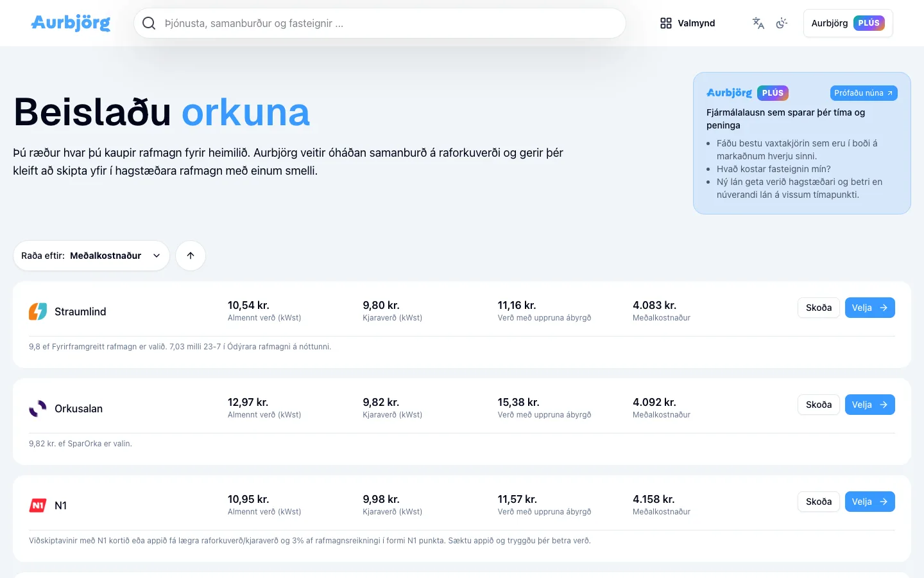Click Skoða for Straumlind
The image size is (924, 578).
819,308
